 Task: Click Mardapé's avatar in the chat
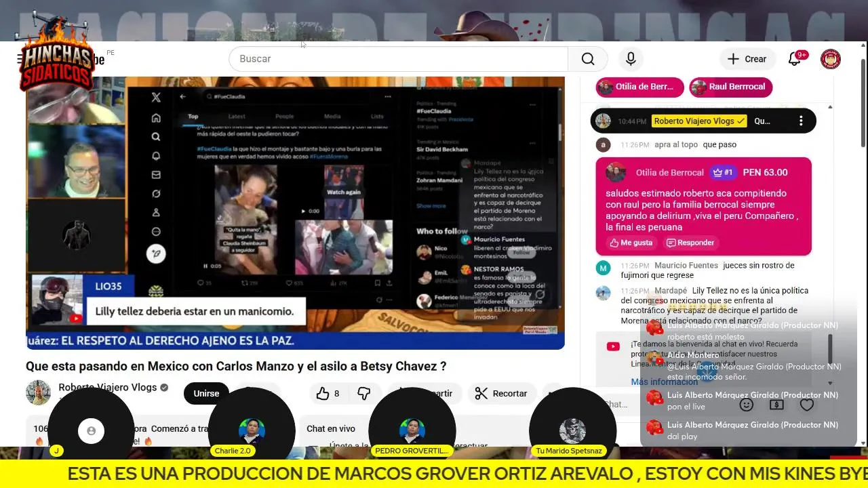click(x=603, y=293)
